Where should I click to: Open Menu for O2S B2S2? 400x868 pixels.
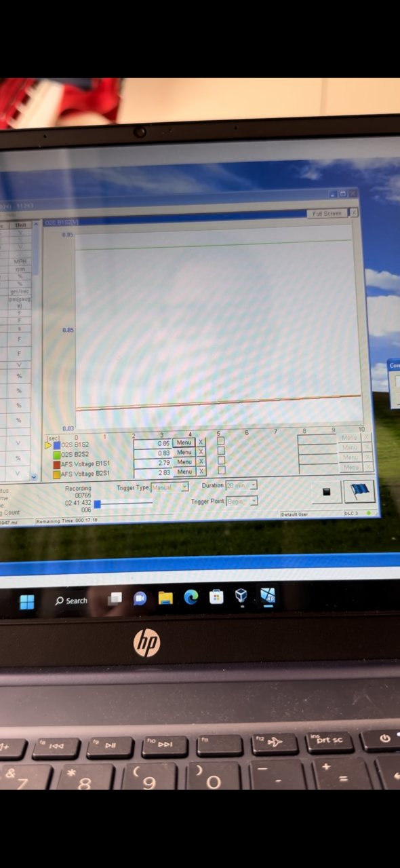pyautogui.click(x=184, y=452)
